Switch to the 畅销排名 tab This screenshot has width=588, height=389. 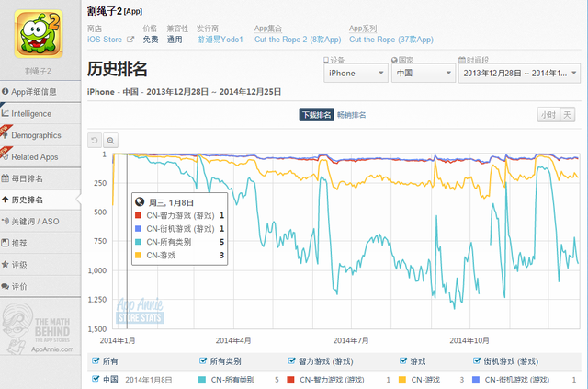351,115
